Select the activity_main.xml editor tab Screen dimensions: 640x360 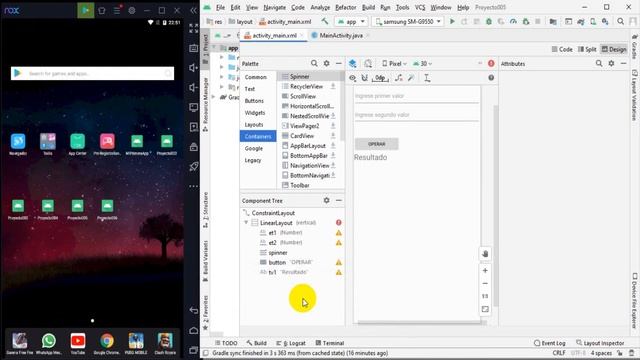[274, 36]
